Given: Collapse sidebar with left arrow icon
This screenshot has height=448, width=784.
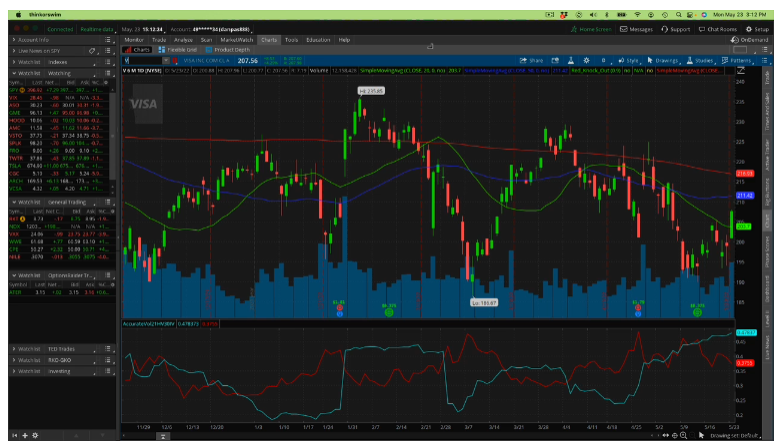Looking at the screenshot, I should coord(15,436).
